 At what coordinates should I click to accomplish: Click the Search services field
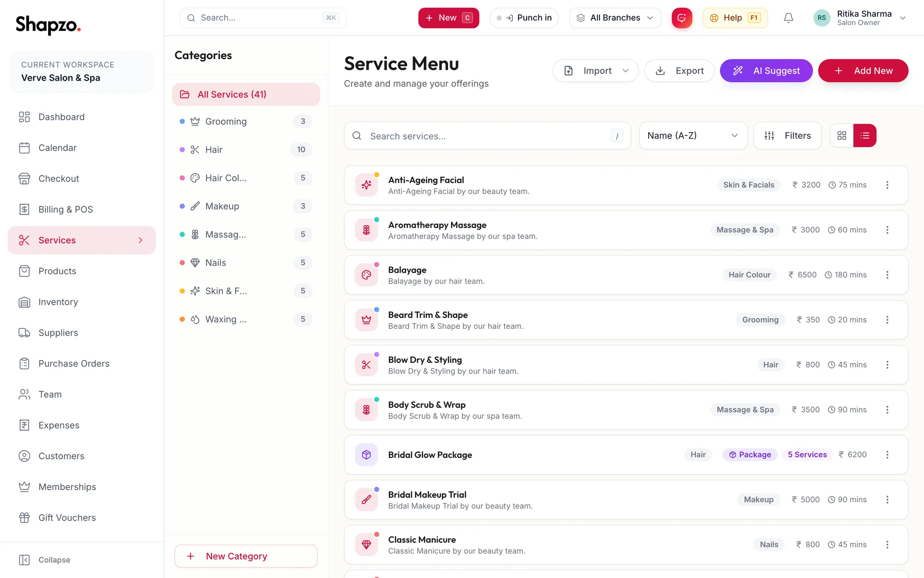[487, 136]
